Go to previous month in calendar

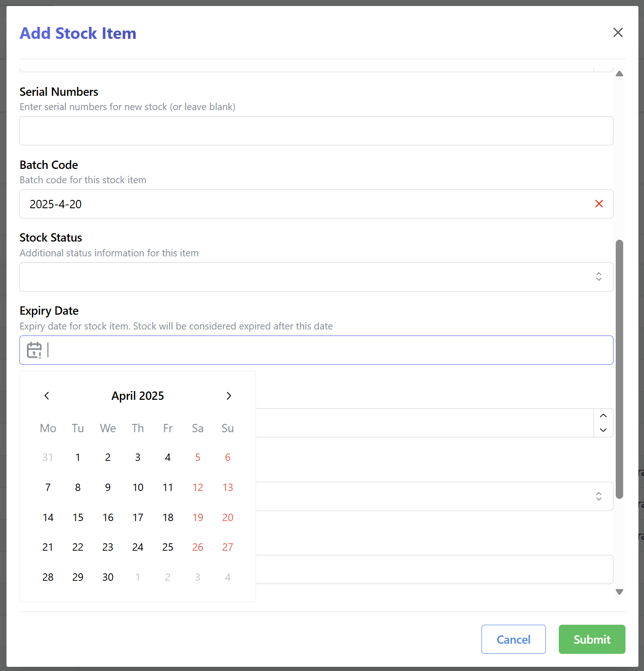(x=47, y=396)
